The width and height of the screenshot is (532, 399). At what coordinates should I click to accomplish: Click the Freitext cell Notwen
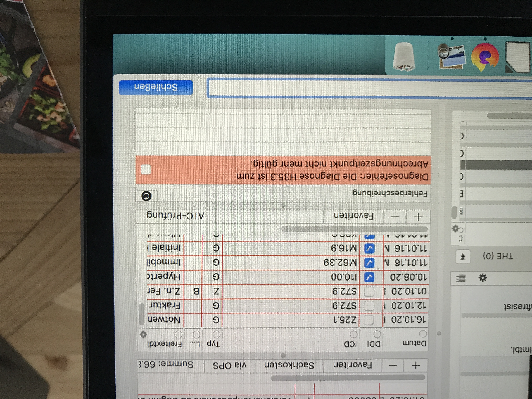click(x=164, y=320)
